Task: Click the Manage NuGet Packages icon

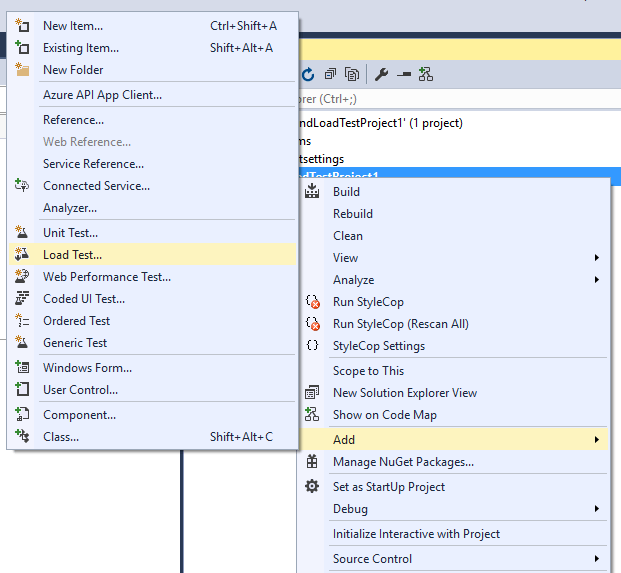Action: [x=312, y=462]
